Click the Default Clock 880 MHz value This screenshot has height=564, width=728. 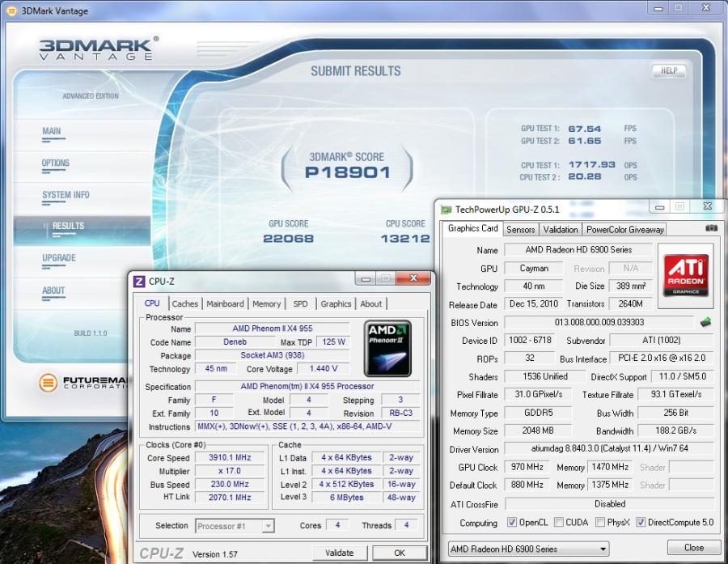(527, 485)
